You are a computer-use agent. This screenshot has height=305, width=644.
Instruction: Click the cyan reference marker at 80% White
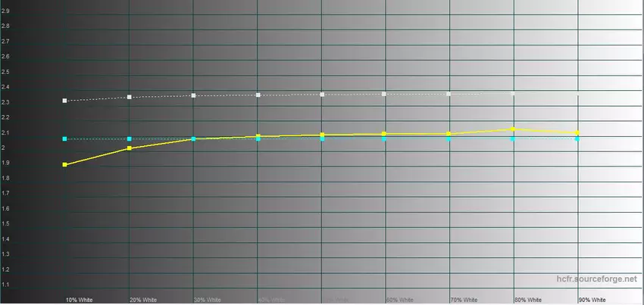(514, 139)
